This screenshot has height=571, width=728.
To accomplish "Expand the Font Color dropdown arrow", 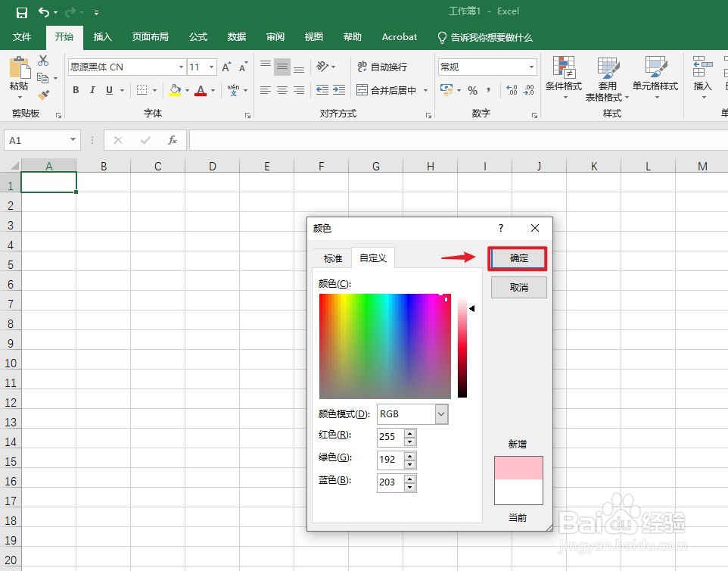I will coord(213,91).
